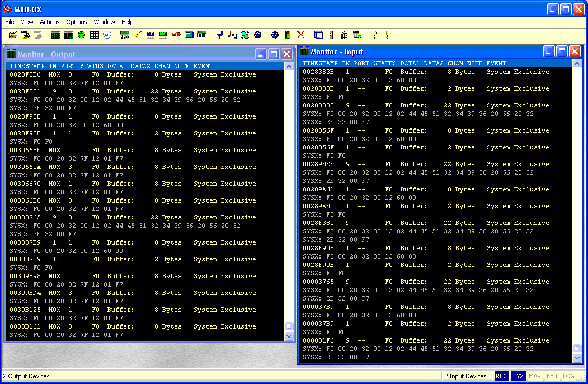This screenshot has width=588, height=384.
Task: Click the '2 Input Devices' status text
Action: (465, 376)
